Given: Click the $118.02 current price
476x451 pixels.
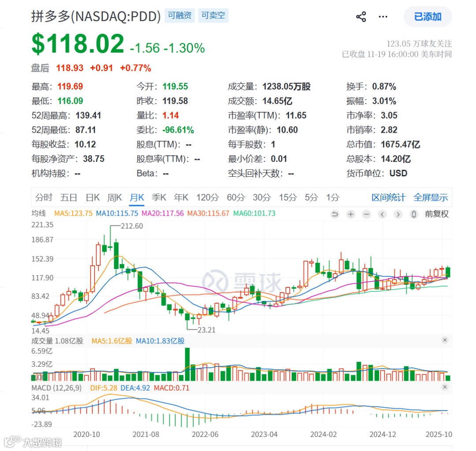Looking at the screenshot, I should pyautogui.click(x=78, y=44).
